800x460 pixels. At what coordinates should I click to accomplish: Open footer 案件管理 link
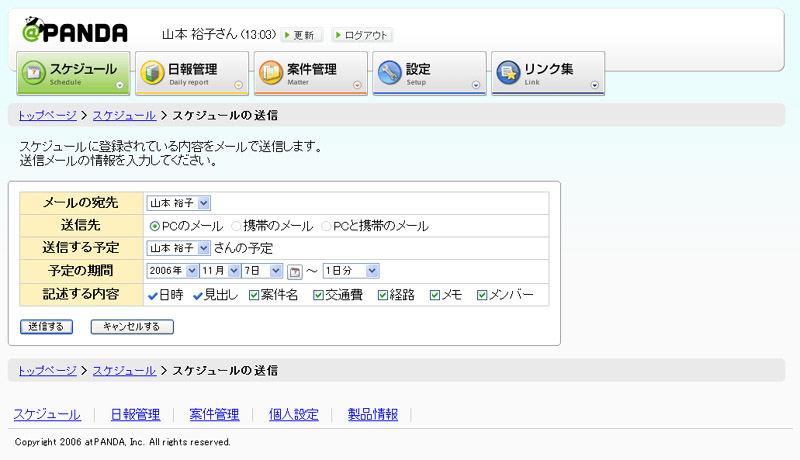point(214,415)
